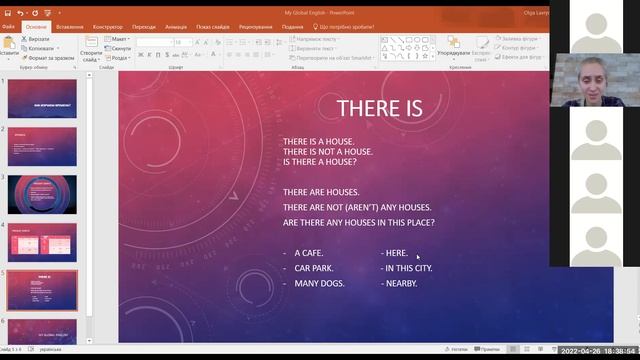The image size is (640, 360).
Task: Open the Упорядкувати arrange menu
Action: click(453, 47)
